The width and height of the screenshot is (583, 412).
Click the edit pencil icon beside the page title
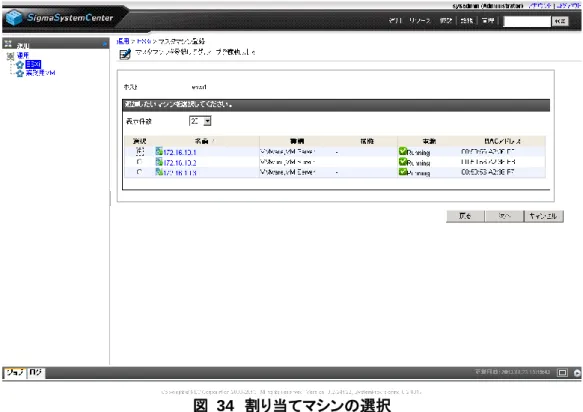point(125,54)
